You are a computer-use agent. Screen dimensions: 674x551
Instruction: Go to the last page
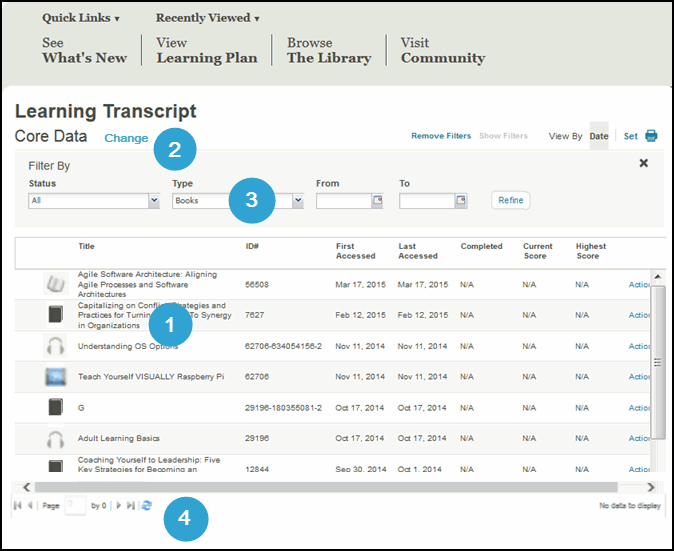tap(131, 505)
